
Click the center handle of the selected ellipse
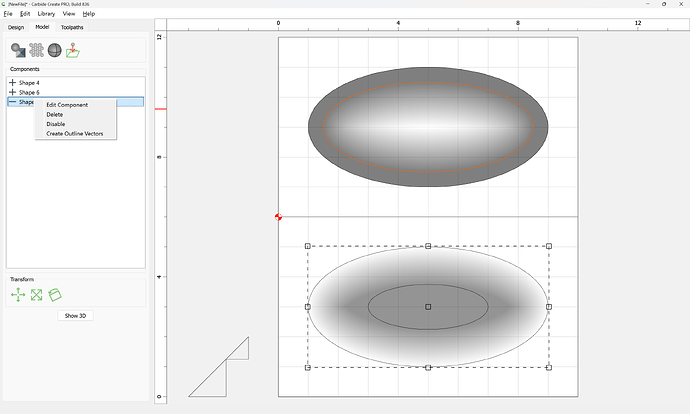point(428,306)
